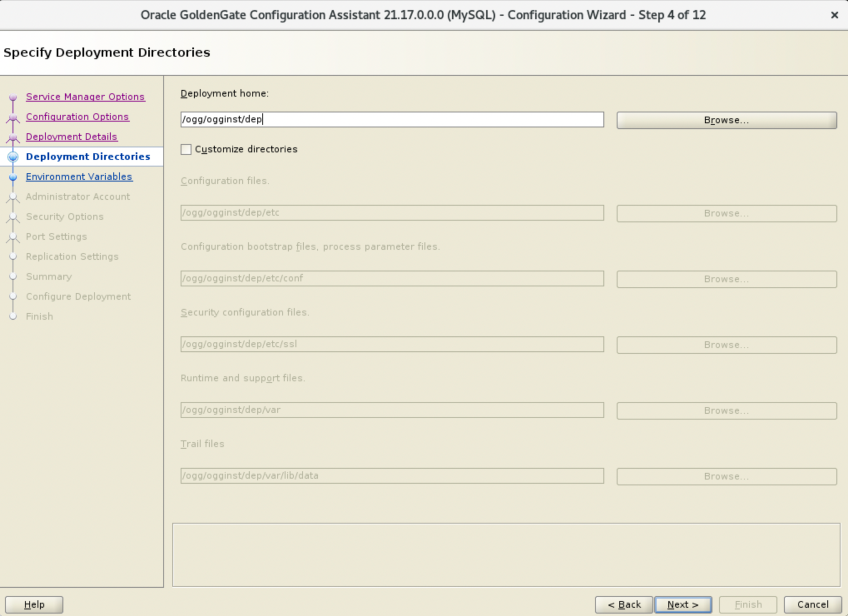Open Help for this wizard step

pos(34,604)
